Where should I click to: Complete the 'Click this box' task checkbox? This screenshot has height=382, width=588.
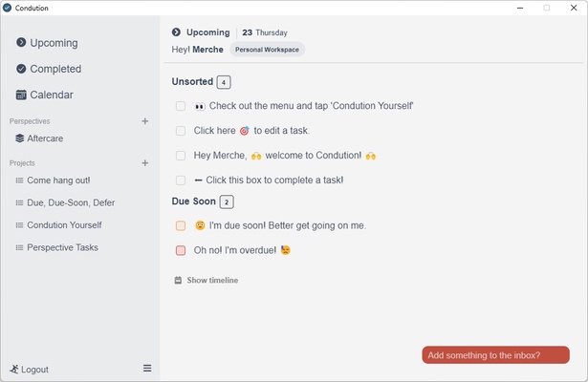click(181, 180)
